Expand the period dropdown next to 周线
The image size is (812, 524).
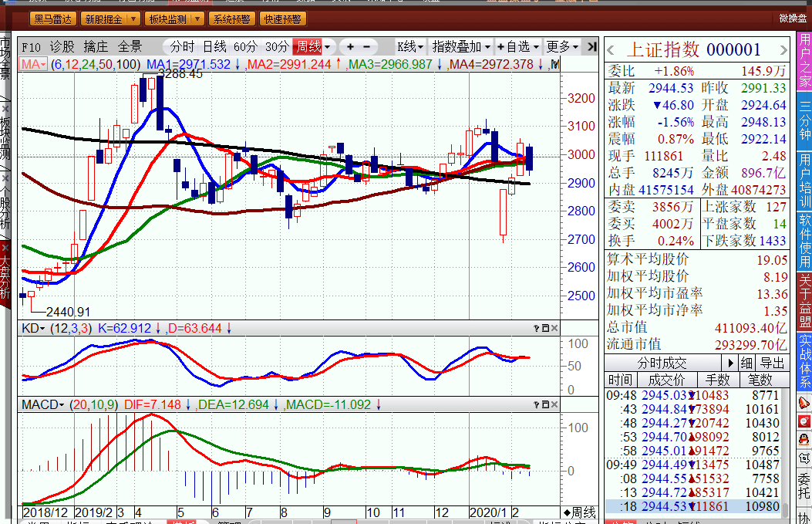(327, 47)
